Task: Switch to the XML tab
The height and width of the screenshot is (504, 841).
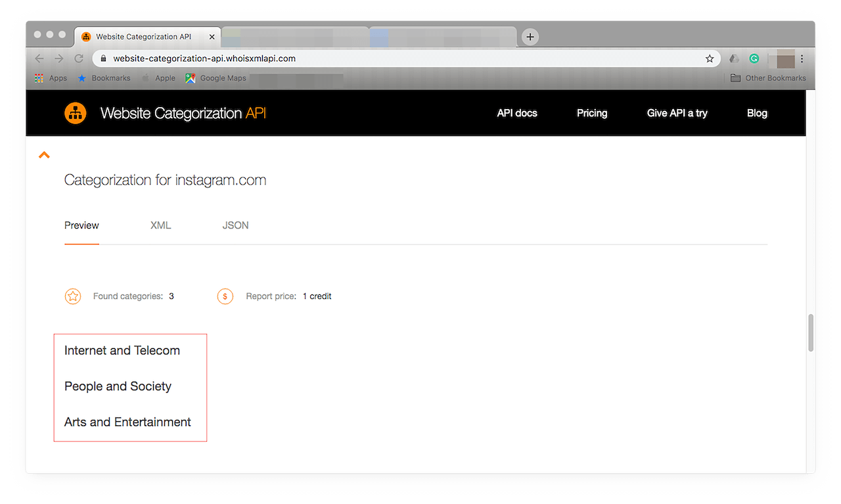Action: [160, 225]
